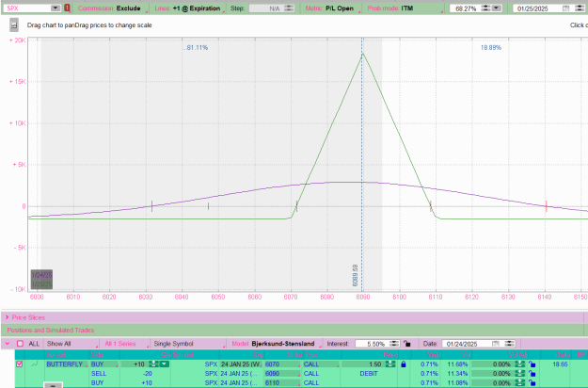Open the Commission Exclude dropdown
588x388 pixels.
point(111,8)
